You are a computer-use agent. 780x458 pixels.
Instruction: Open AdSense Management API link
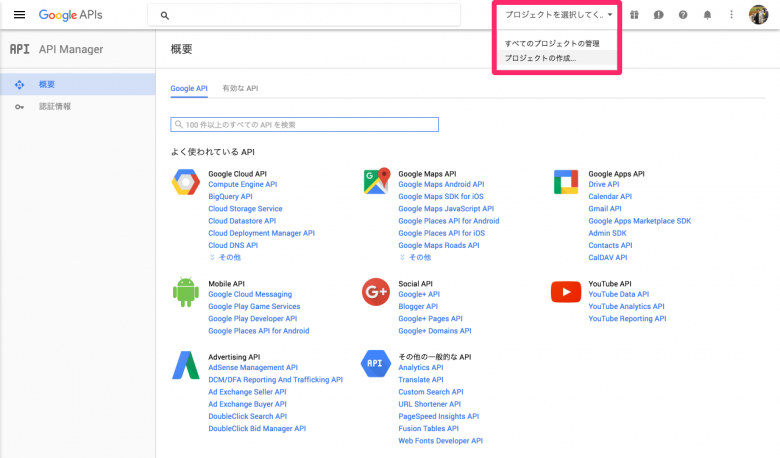(x=253, y=367)
